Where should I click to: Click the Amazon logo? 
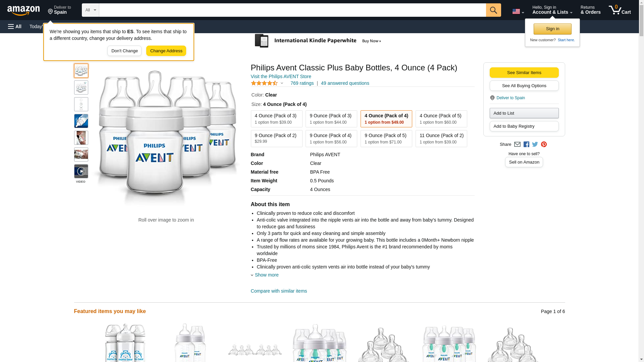[x=23, y=10]
